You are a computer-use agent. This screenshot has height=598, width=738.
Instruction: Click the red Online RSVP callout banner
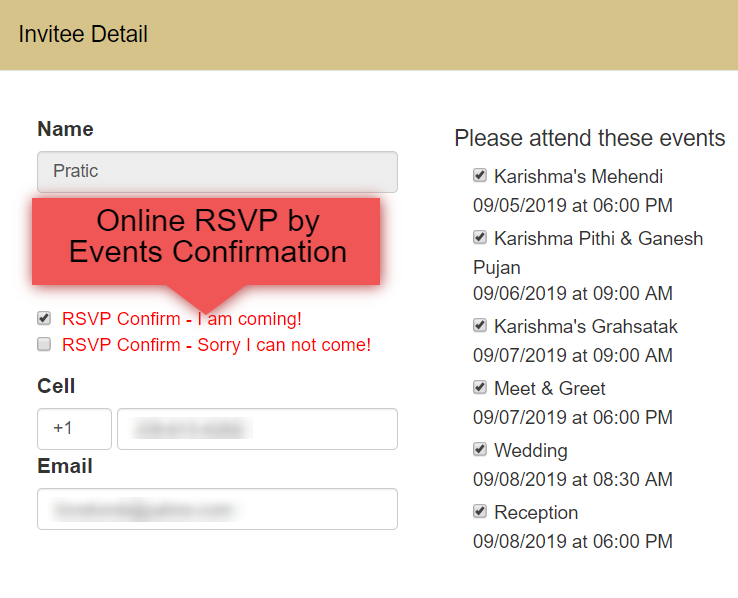pyautogui.click(x=206, y=241)
